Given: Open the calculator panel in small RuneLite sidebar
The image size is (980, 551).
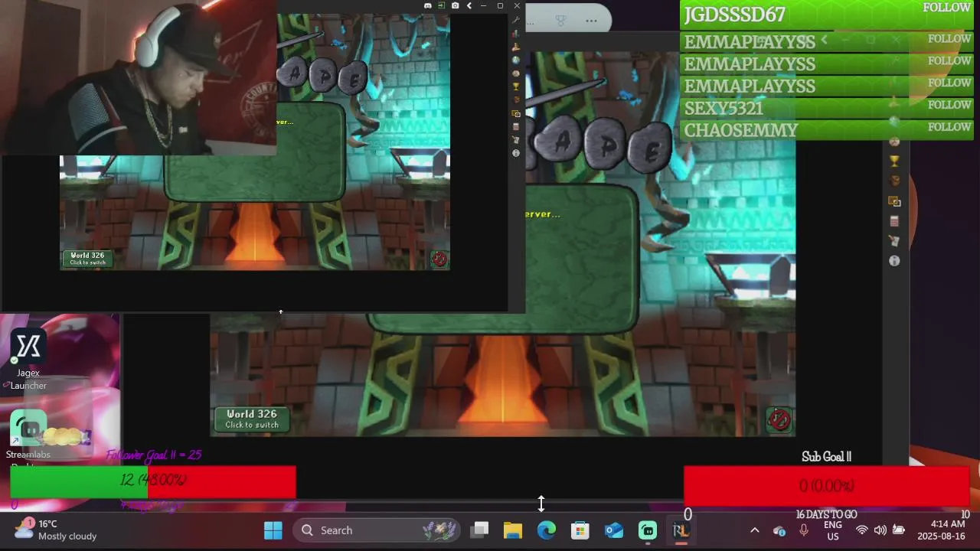Looking at the screenshot, I should click(x=515, y=126).
